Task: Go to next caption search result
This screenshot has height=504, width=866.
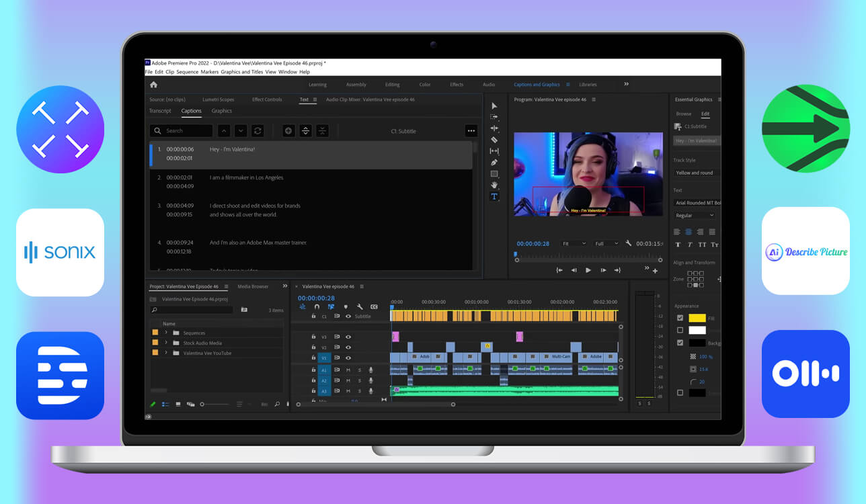Action: coord(241,131)
